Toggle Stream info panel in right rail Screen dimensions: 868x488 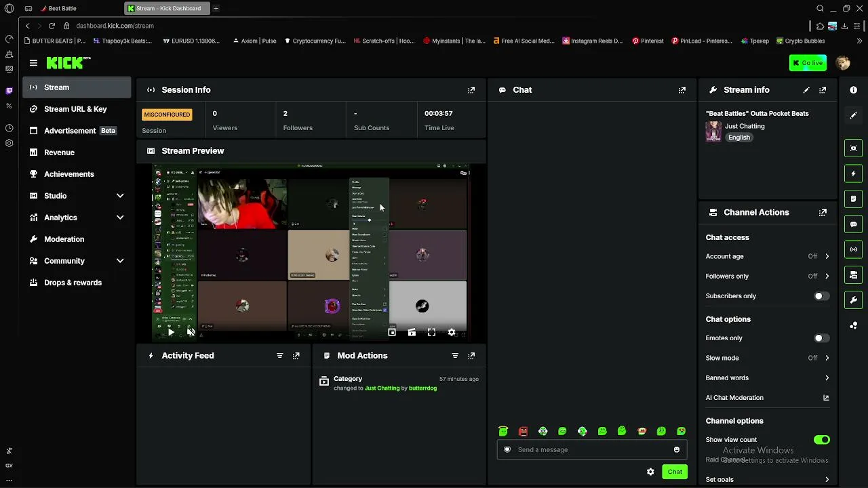853,300
